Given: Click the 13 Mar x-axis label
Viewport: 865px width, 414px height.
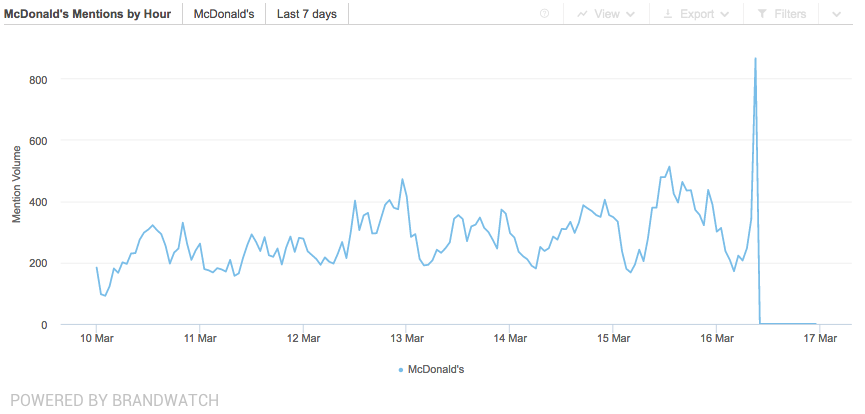Looking at the screenshot, I should click(406, 338).
